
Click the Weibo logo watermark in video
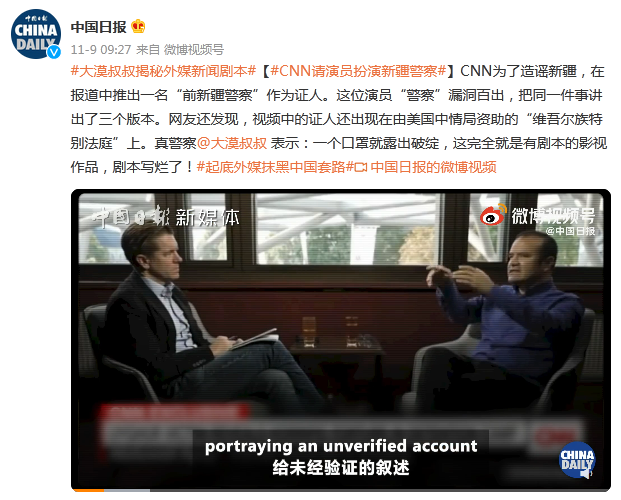click(x=493, y=215)
